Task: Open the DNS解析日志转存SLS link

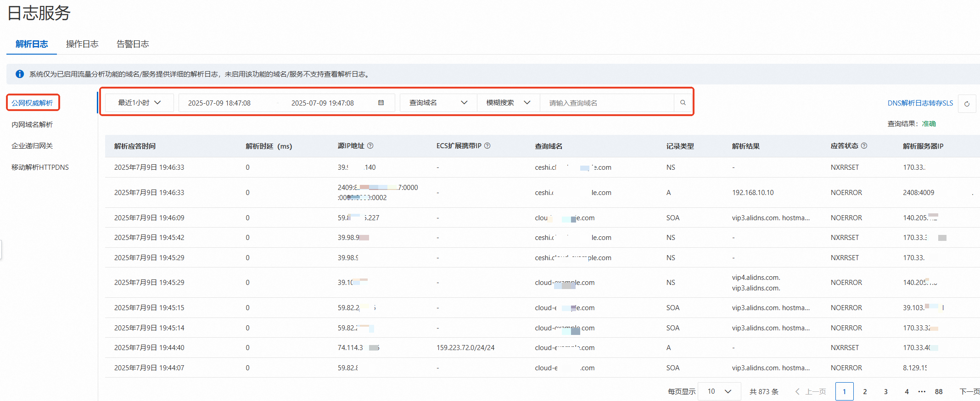Action: 920,103
